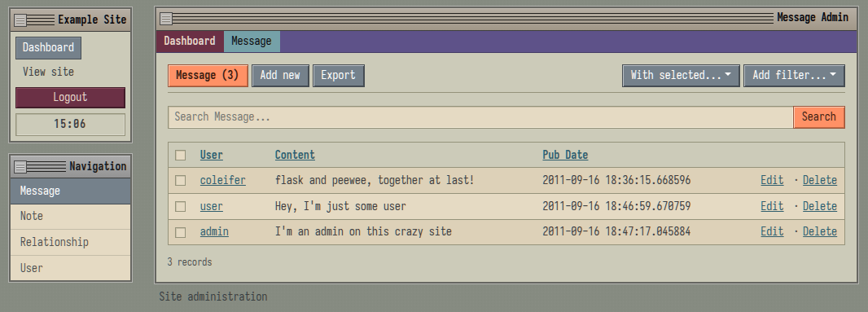Viewport: 868px width, 312px height.
Task: Click date '2011-09-16 18:47:17.045884'
Action: click(x=616, y=231)
